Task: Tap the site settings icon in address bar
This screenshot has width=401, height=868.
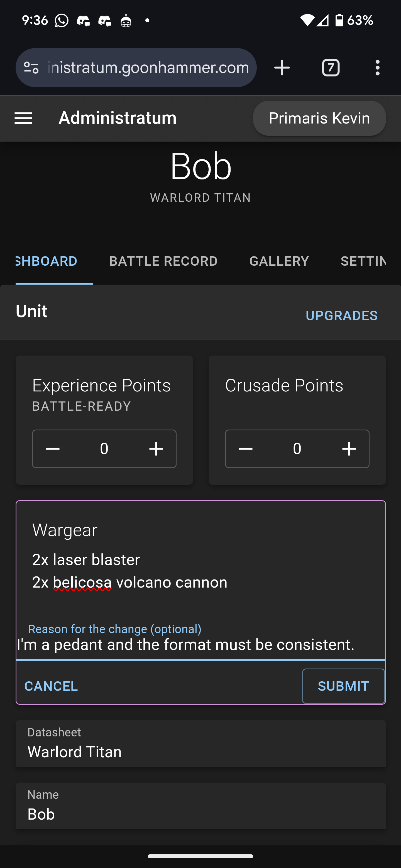Action: [31, 68]
